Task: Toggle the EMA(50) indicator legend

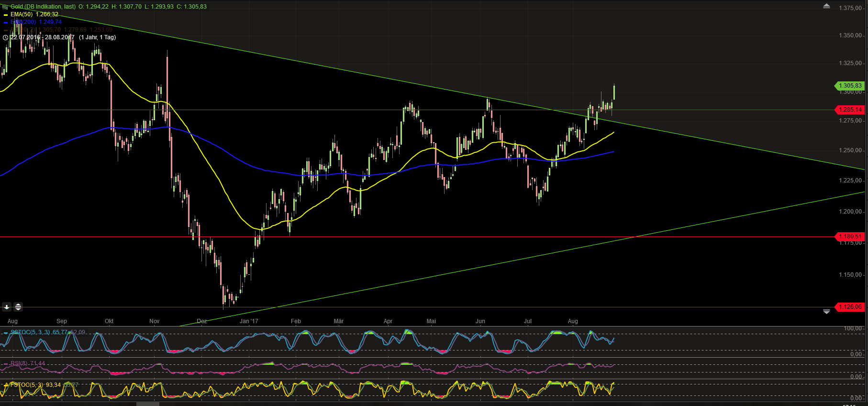Action: point(34,14)
